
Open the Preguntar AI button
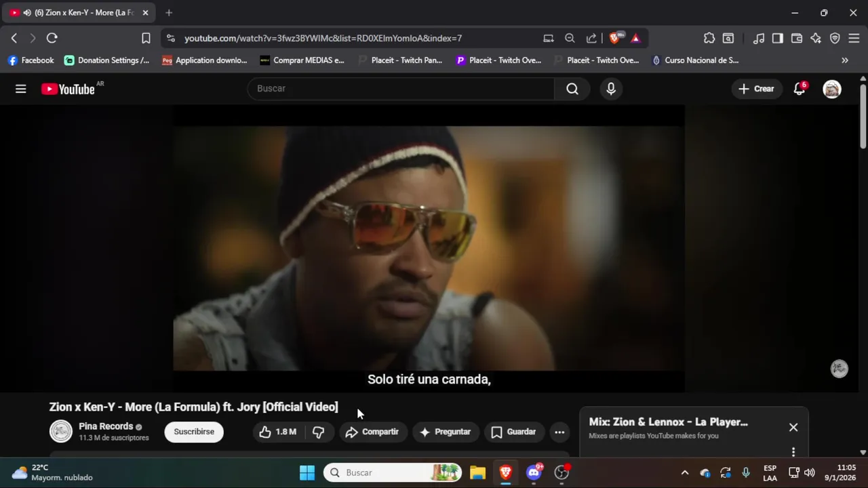[x=445, y=432]
